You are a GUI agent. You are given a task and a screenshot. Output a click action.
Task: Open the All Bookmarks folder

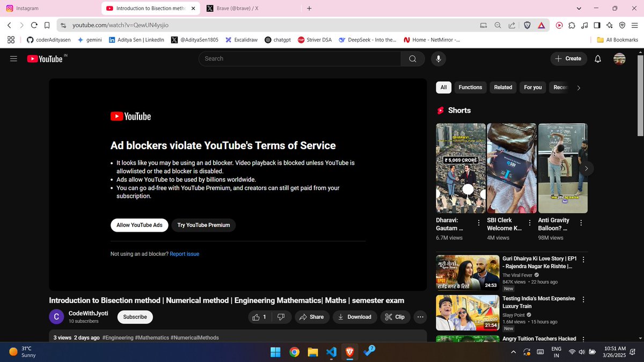coord(618,40)
